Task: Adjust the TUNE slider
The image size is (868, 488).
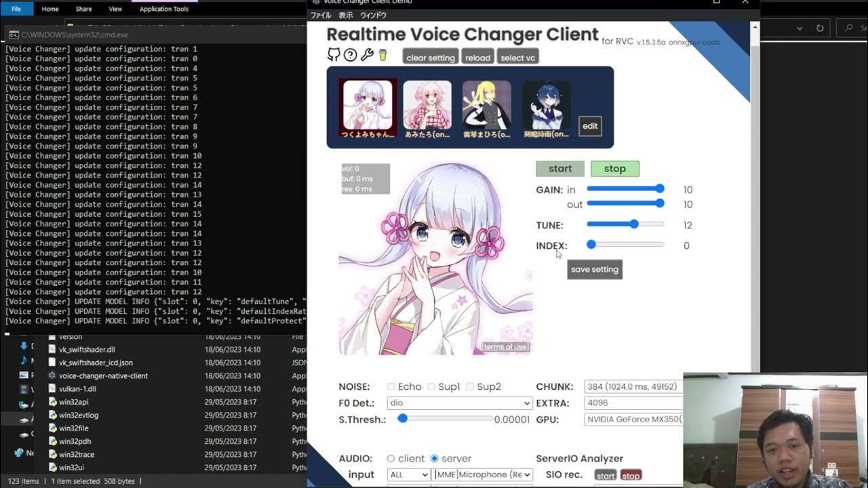Action: 625,224
